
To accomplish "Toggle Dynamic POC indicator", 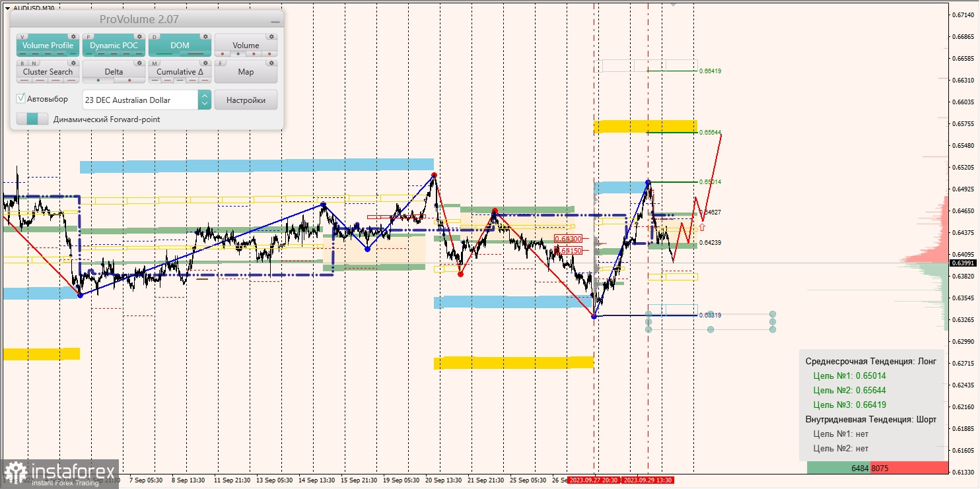I will click(114, 45).
